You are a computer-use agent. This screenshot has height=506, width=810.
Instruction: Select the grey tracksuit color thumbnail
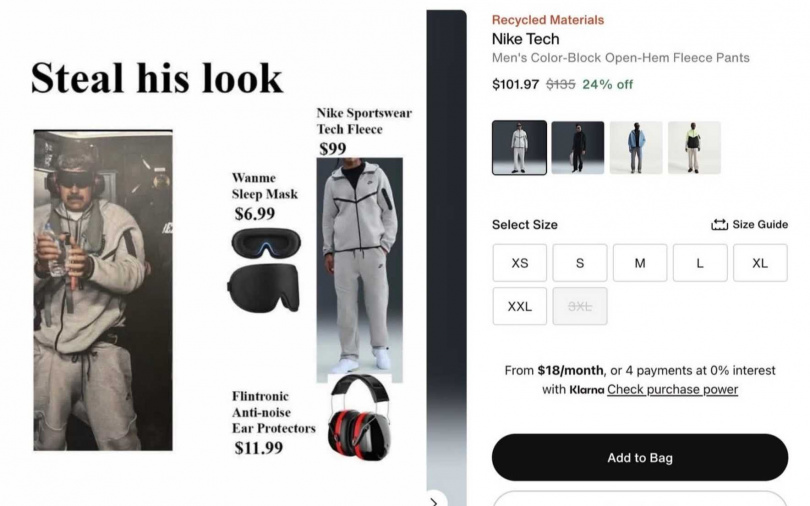click(x=519, y=148)
